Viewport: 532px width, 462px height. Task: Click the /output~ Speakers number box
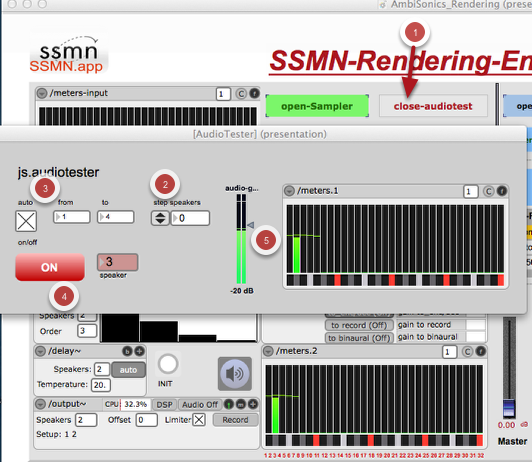(x=86, y=420)
